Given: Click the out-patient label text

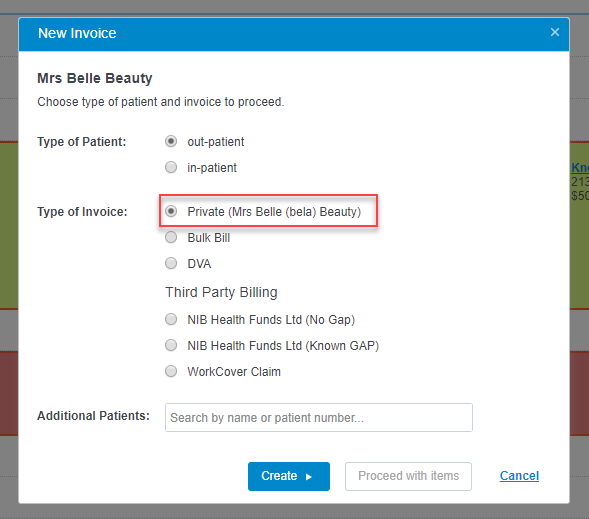Looking at the screenshot, I should (216, 142).
